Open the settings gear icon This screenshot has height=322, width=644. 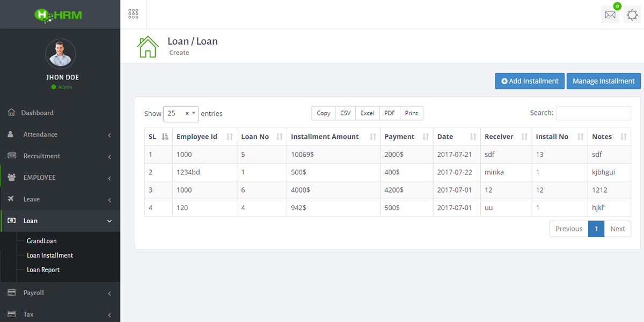tap(632, 15)
